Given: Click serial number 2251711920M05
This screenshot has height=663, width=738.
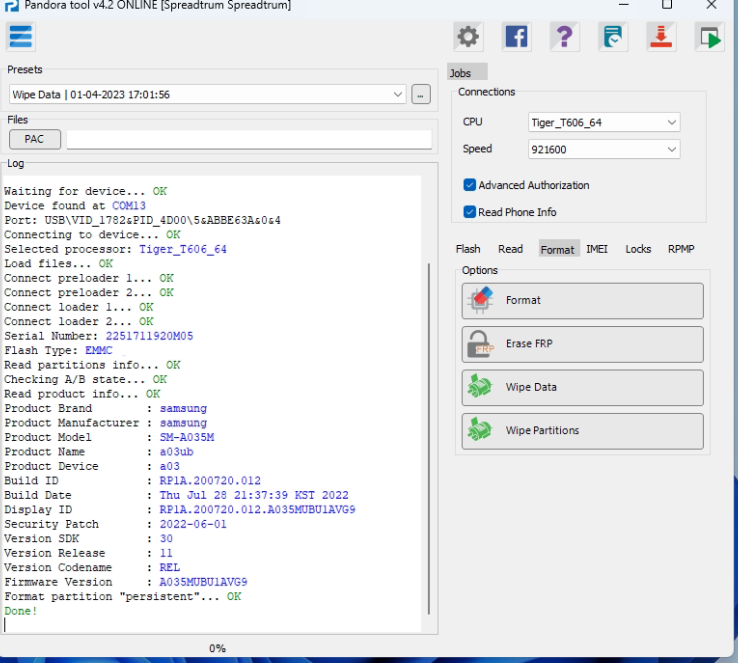Looking at the screenshot, I should pyautogui.click(x=149, y=336).
